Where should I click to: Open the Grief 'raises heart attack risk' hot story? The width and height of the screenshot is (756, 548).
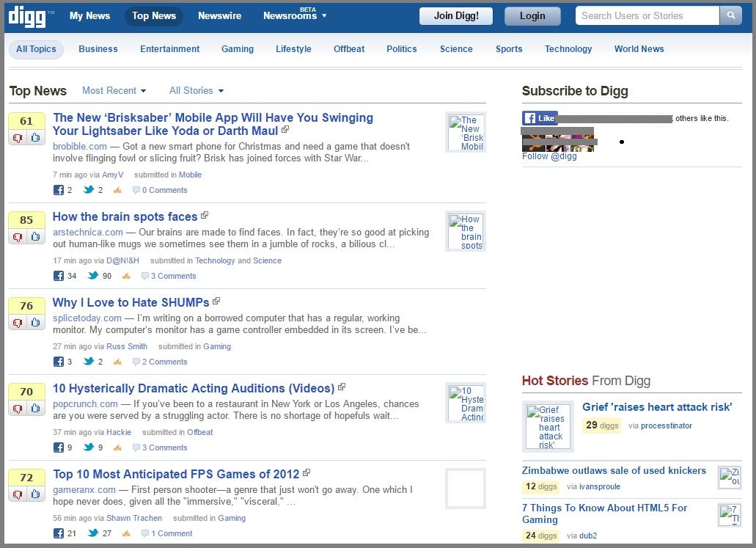click(657, 407)
